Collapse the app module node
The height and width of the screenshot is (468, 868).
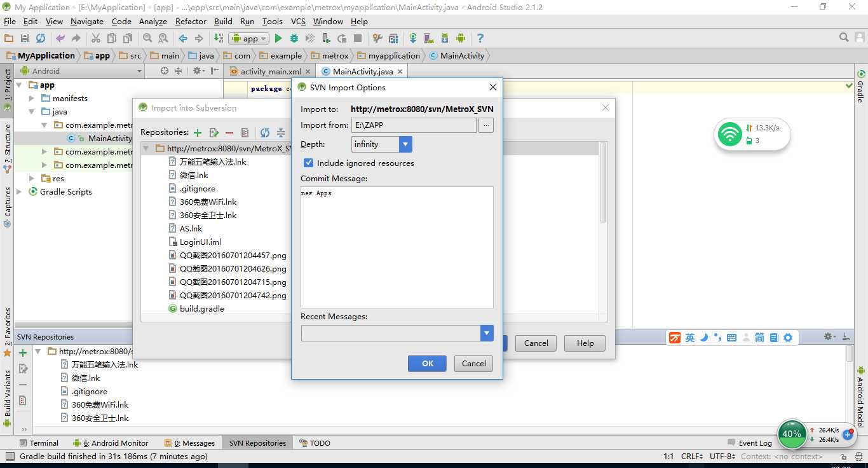pyautogui.click(x=19, y=85)
